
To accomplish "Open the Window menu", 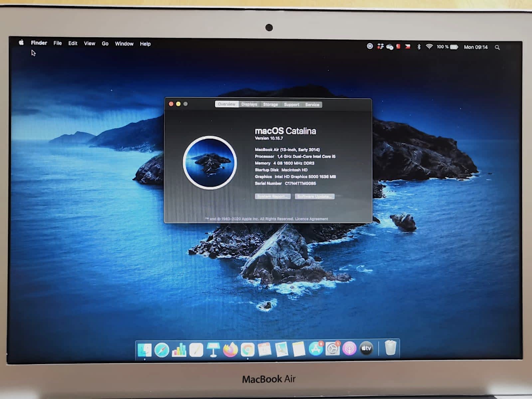I will tap(124, 44).
